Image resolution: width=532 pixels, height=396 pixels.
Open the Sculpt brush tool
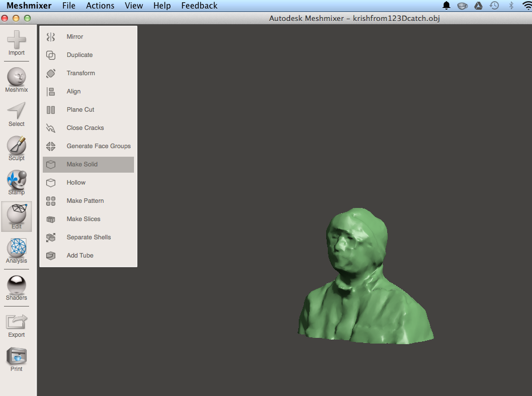tap(17, 148)
